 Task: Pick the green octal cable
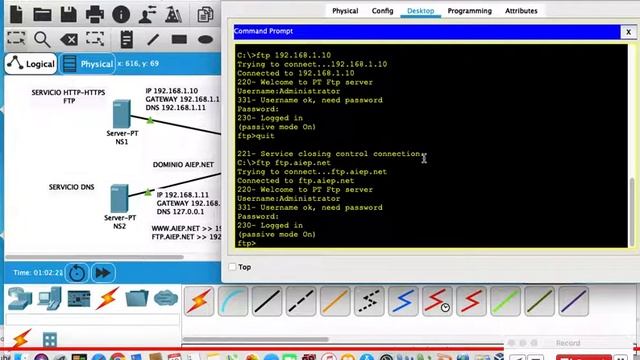pos(505,301)
